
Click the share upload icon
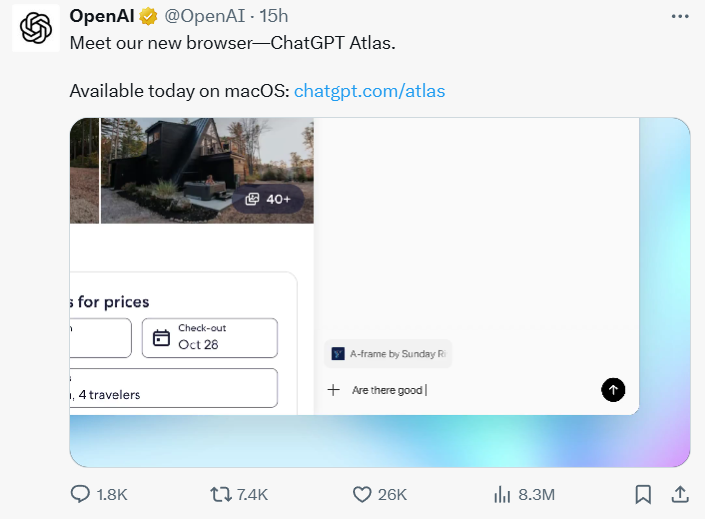click(x=679, y=494)
